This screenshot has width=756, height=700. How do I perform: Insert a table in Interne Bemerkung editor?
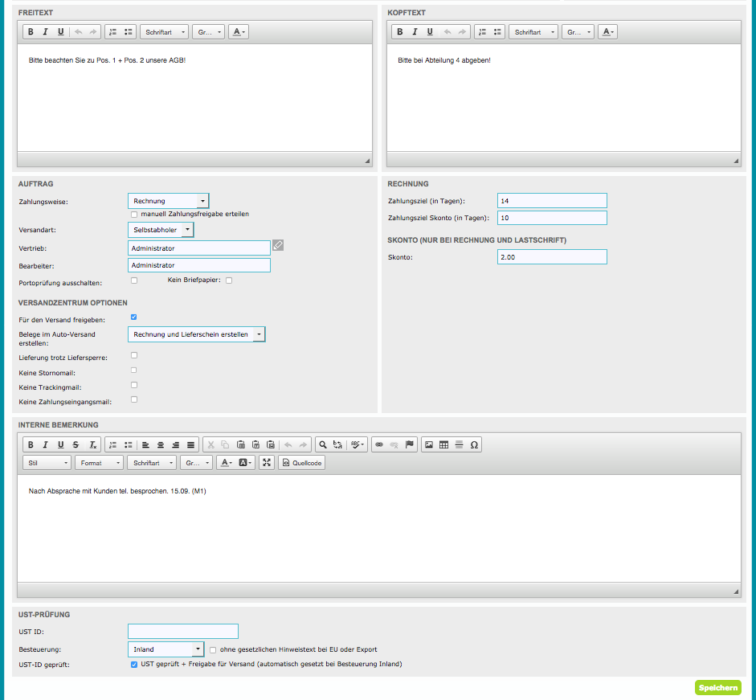[x=443, y=444]
